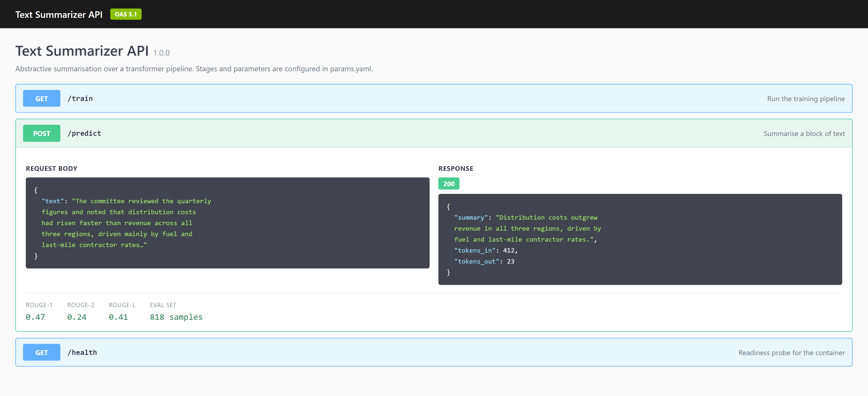Click the version number 1.0.0

(161, 53)
